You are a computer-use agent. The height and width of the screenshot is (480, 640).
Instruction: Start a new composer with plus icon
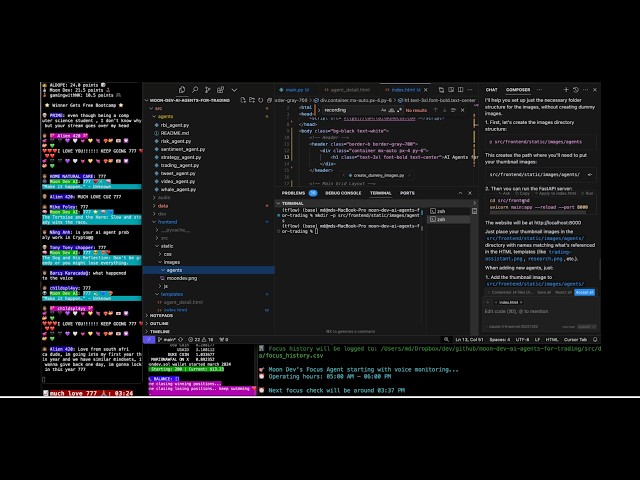(x=566, y=90)
